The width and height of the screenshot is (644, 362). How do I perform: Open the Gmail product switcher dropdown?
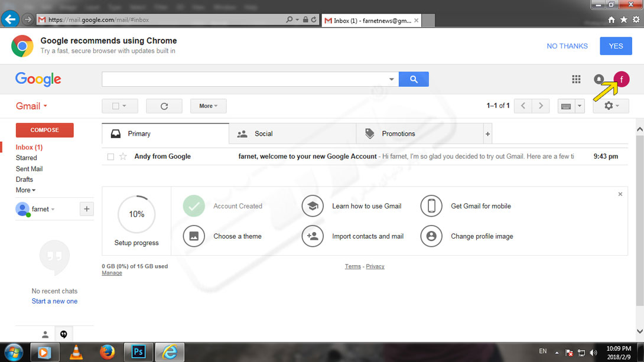32,106
